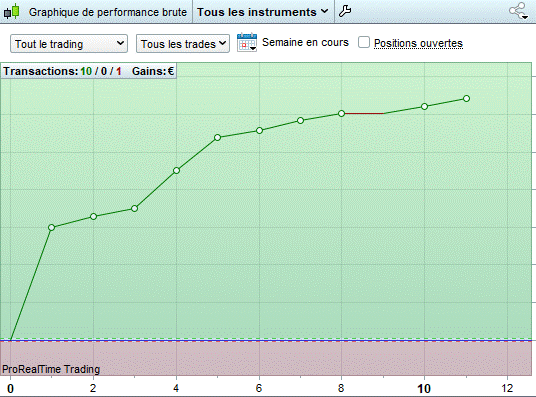Click the data point at trade 1
The height and width of the screenshot is (397, 536).
click(51, 227)
